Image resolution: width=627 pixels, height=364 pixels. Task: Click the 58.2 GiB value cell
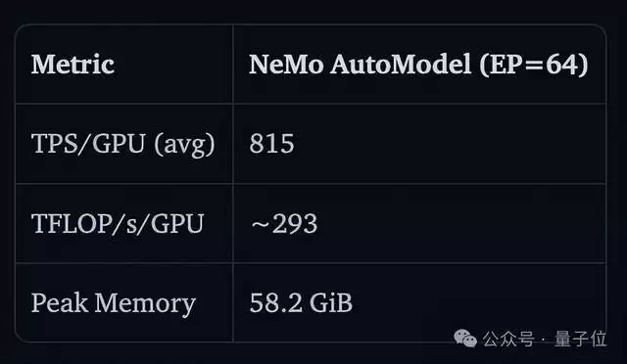coord(301,303)
